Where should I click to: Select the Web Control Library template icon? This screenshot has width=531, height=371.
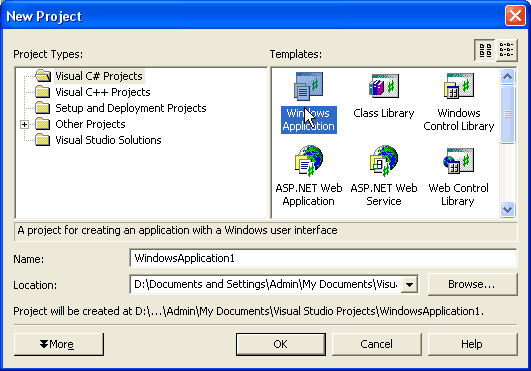coord(458,161)
